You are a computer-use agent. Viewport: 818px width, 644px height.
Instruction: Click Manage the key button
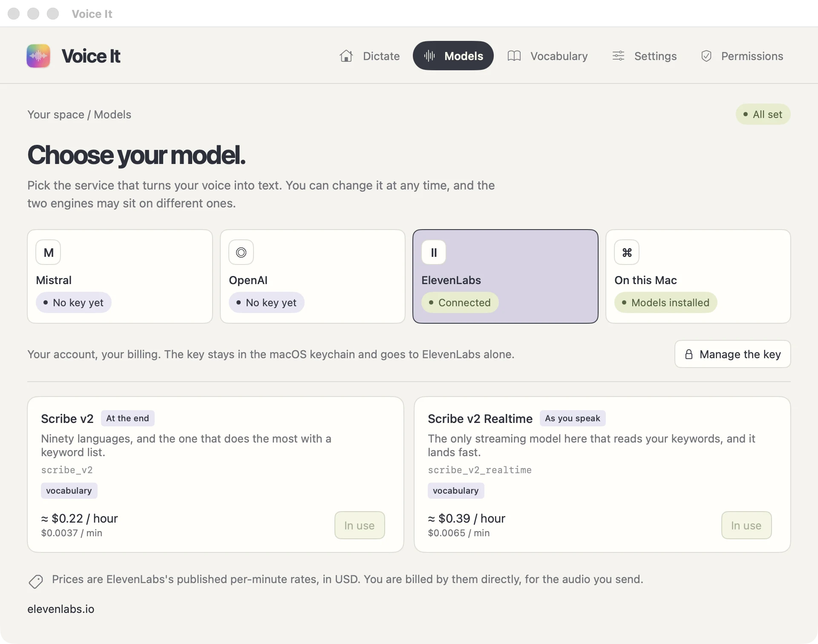pyautogui.click(x=733, y=354)
